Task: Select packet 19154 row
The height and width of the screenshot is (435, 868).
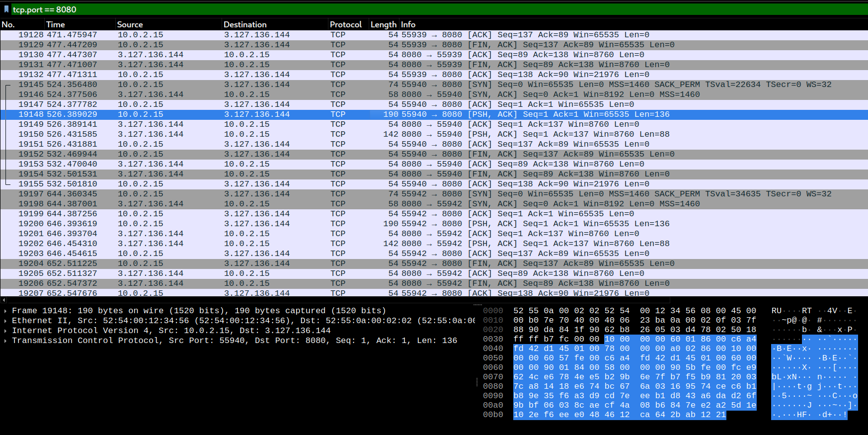Action: [434, 174]
